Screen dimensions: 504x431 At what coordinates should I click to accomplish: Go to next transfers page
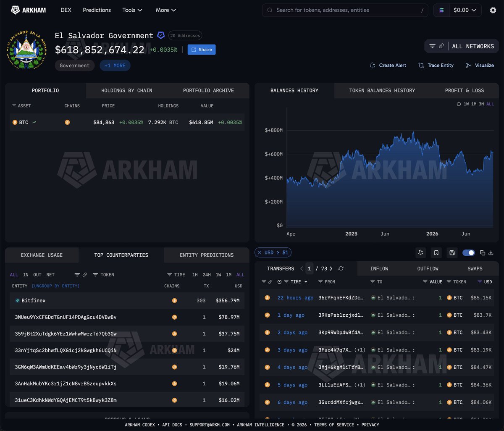click(331, 268)
